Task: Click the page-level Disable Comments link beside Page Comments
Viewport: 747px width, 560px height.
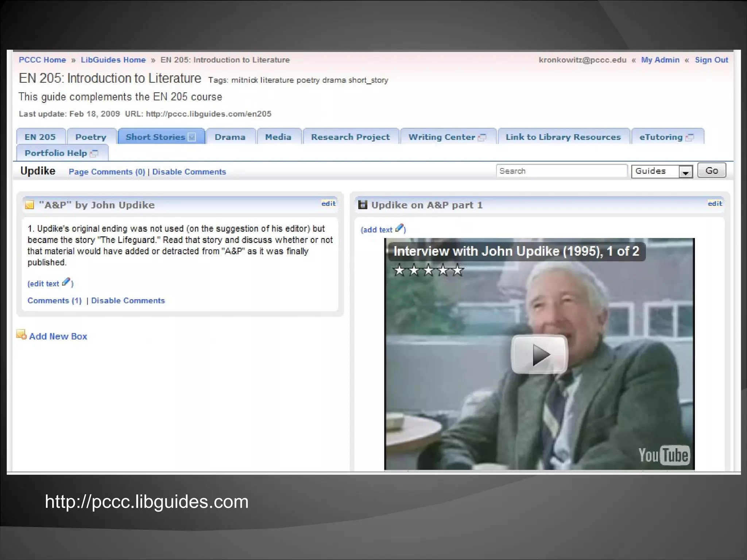Action: tap(189, 172)
